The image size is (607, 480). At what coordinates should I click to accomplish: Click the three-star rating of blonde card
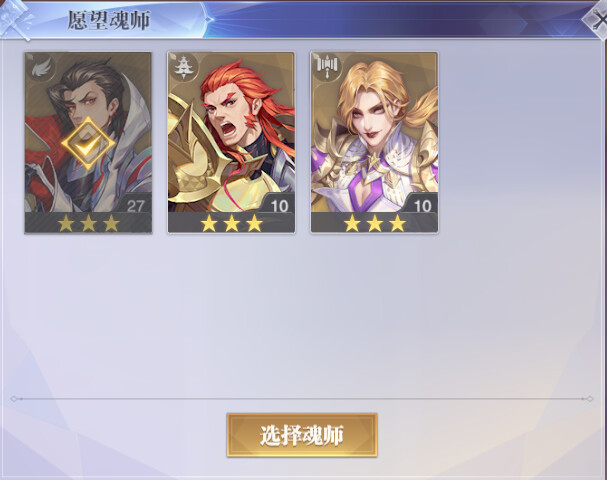point(375,223)
